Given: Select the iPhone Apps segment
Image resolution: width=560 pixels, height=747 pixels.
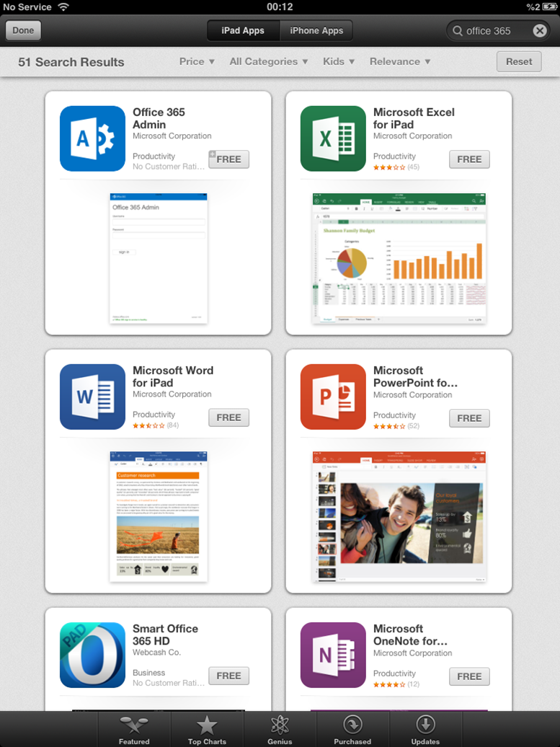Looking at the screenshot, I should tap(316, 30).
